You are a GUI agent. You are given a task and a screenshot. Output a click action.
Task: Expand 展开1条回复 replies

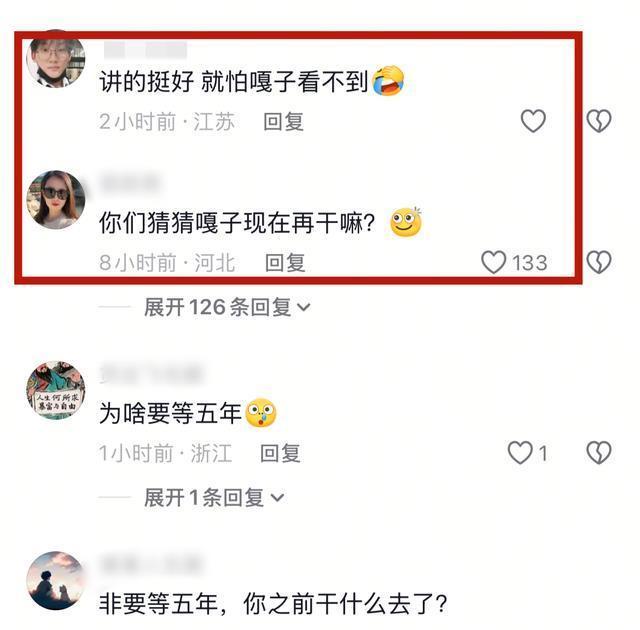pos(213,498)
